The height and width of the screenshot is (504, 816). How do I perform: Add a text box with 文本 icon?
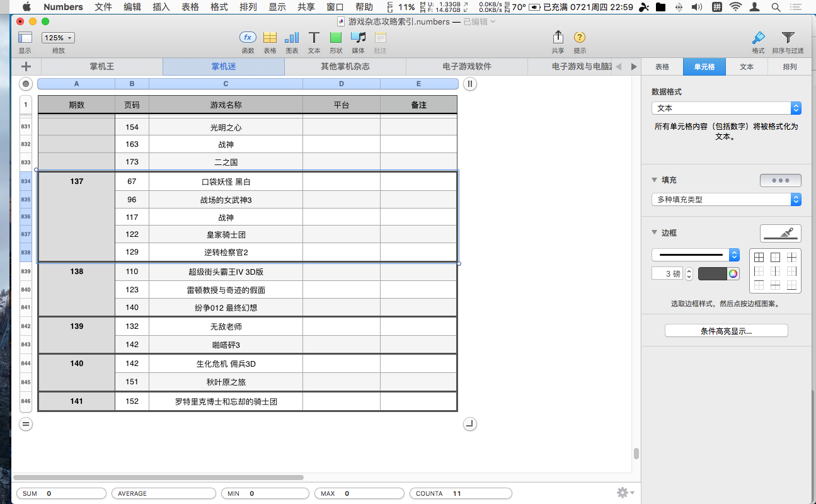coord(314,37)
